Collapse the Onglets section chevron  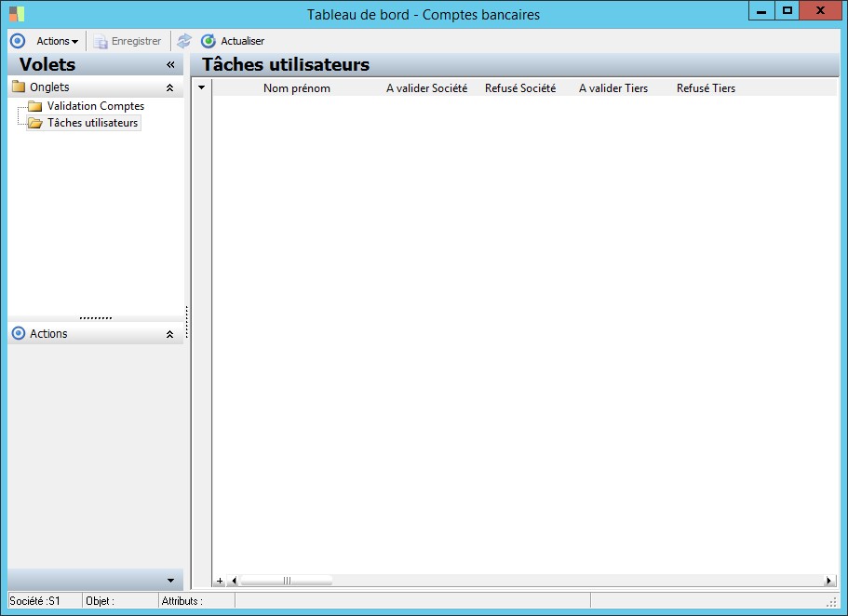(x=169, y=87)
